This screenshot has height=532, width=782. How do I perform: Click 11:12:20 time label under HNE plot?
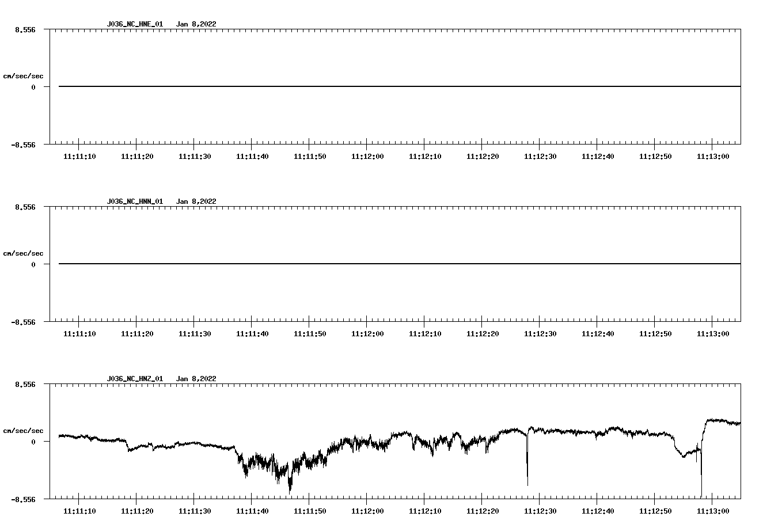(483, 157)
